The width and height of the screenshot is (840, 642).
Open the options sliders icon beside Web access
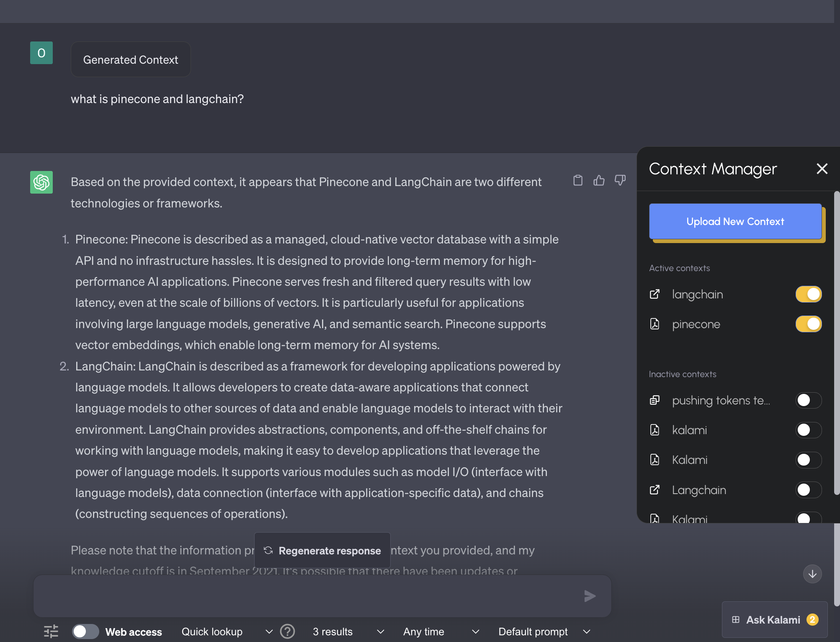pyautogui.click(x=51, y=631)
